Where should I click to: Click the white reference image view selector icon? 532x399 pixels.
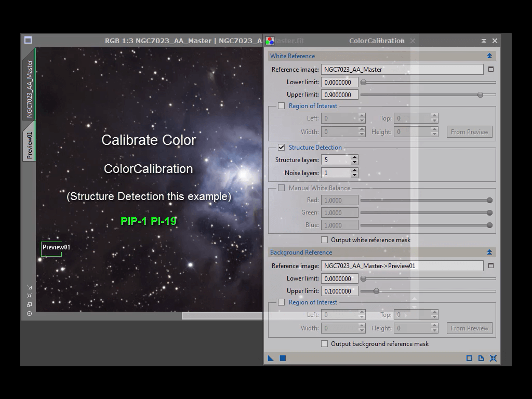click(x=491, y=69)
